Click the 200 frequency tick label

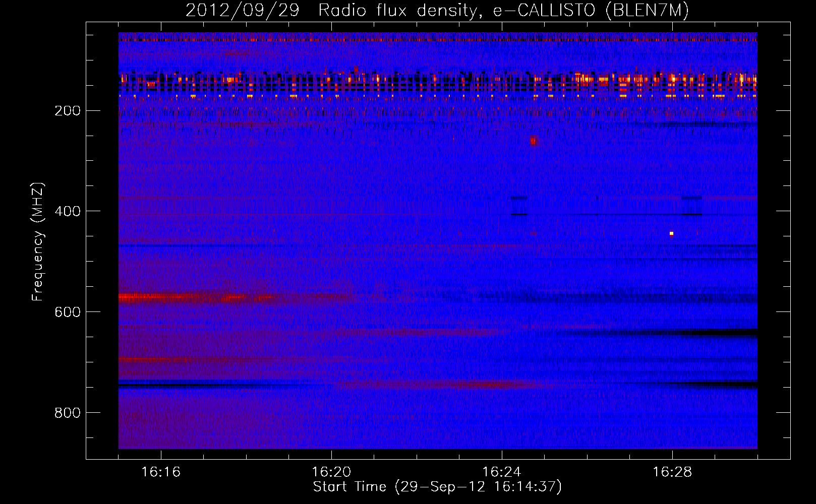pos(68,111)
